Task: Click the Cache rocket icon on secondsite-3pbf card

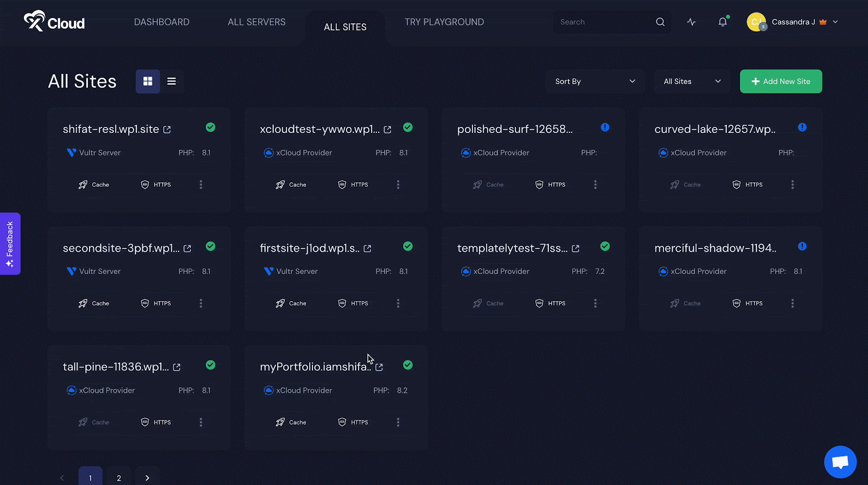Action: [83, 303]
